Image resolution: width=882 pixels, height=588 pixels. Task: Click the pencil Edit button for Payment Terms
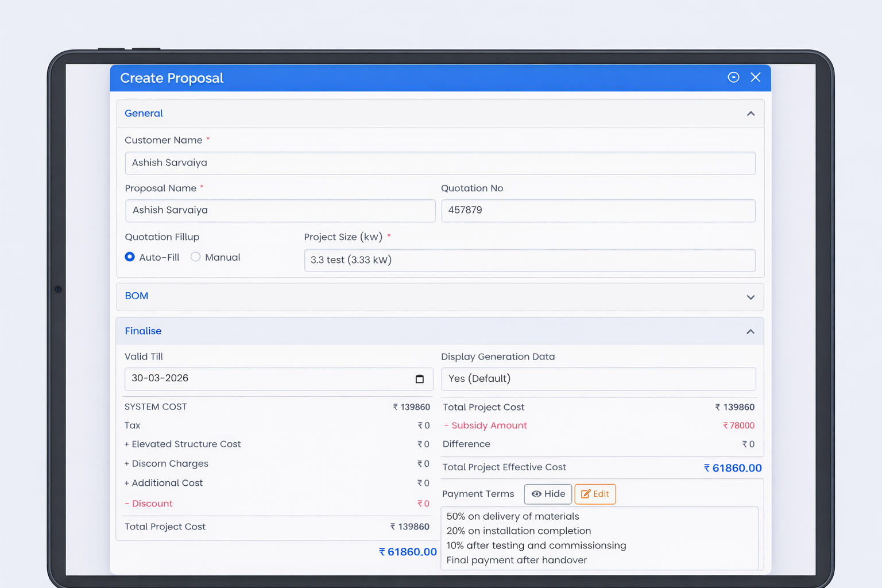[595, 494]
